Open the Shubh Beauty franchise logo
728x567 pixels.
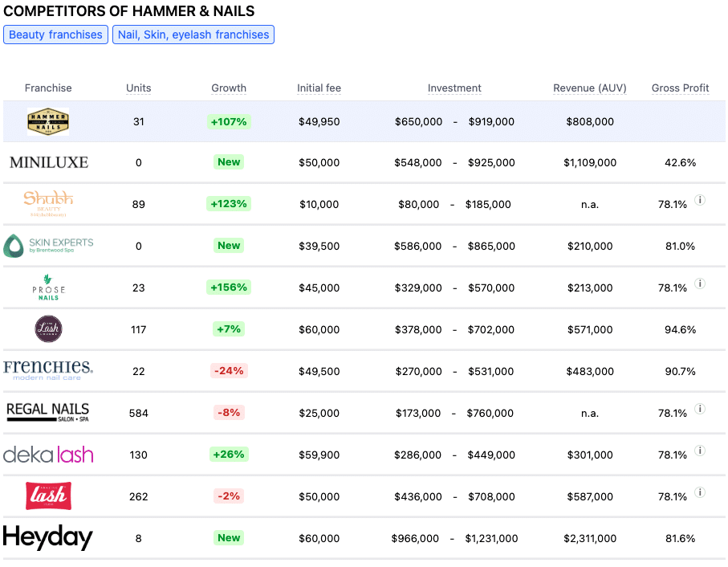(48, 203)
